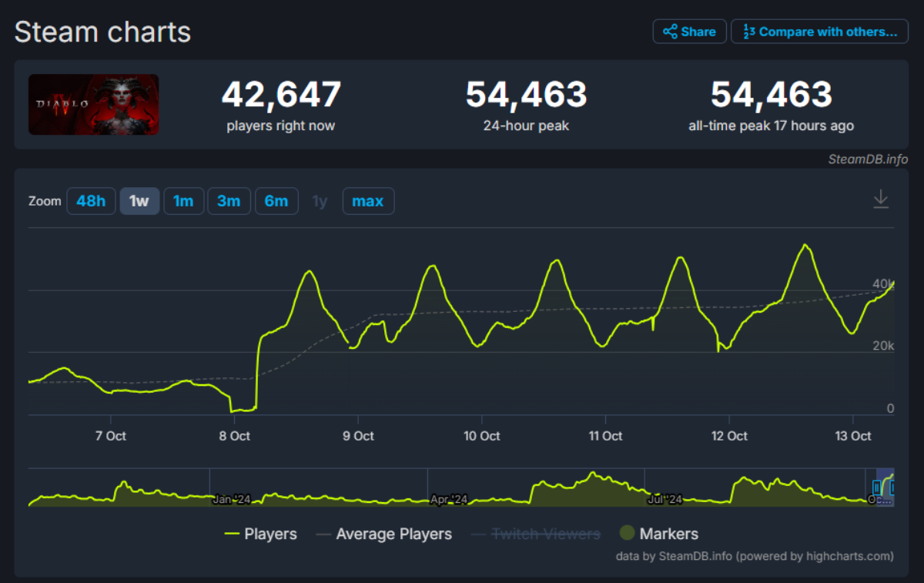Re-enable the crossed-out Twitch Viewers series
Viewport: 924px width, 583px height.
click(547, 533)
